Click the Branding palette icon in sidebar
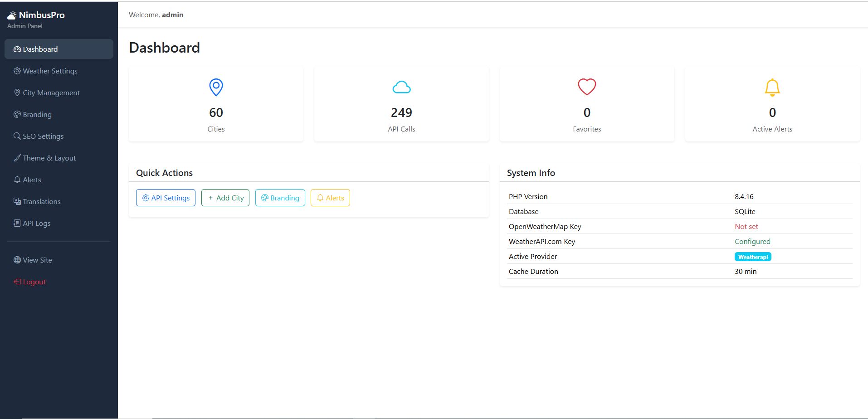The image size is (868, 419). (17, 114)
